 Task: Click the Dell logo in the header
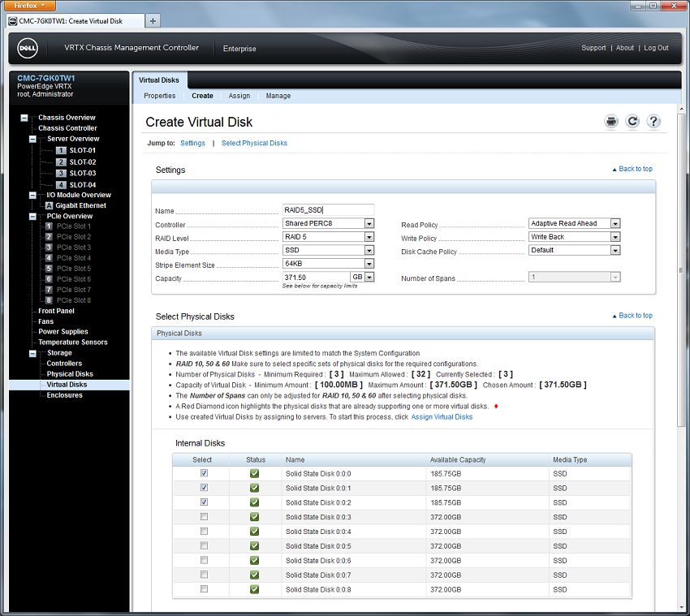pyautogui.click(x=27, y=48)
